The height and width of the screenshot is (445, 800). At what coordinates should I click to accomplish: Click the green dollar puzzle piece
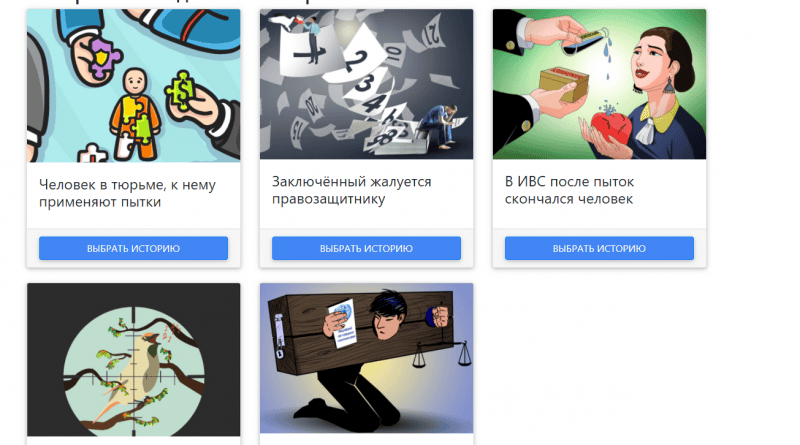[180, 90]
